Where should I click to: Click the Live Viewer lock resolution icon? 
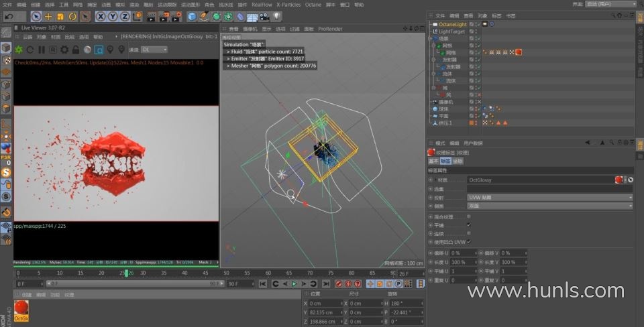(75, 50)
